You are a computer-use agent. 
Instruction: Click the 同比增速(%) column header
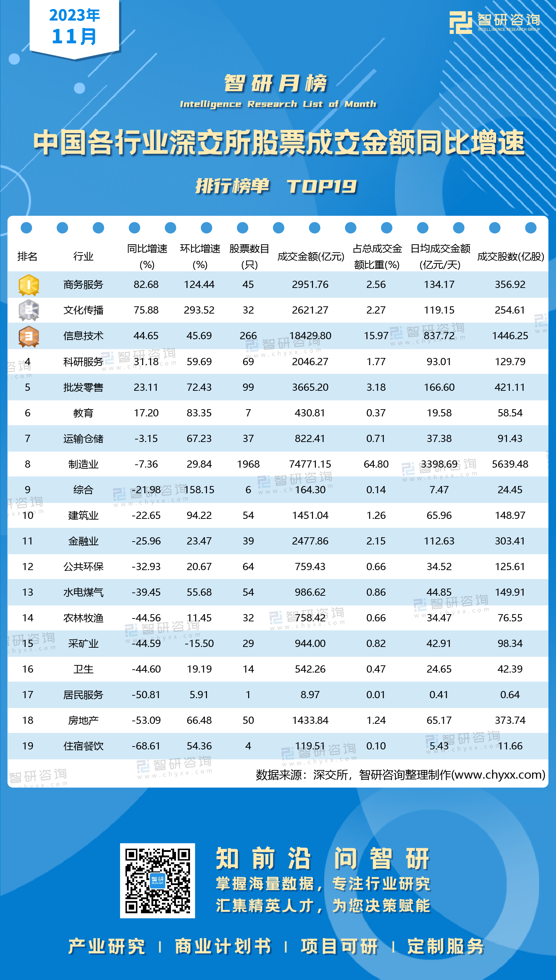click(x=147, y=257)
